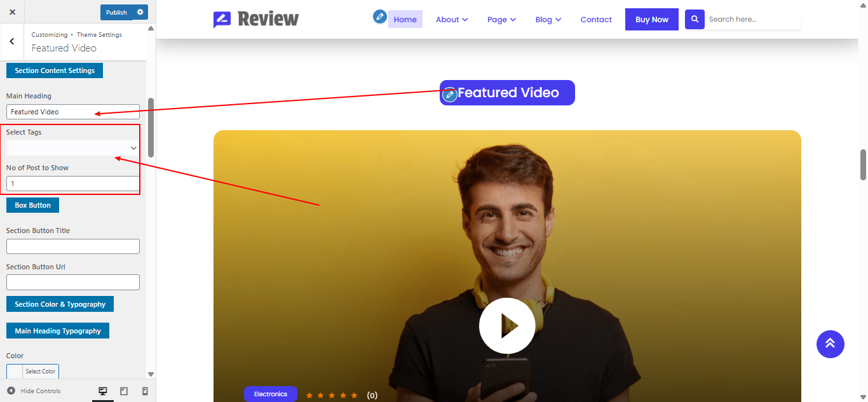Switch to tablet preview device icon

coord(124,391)
